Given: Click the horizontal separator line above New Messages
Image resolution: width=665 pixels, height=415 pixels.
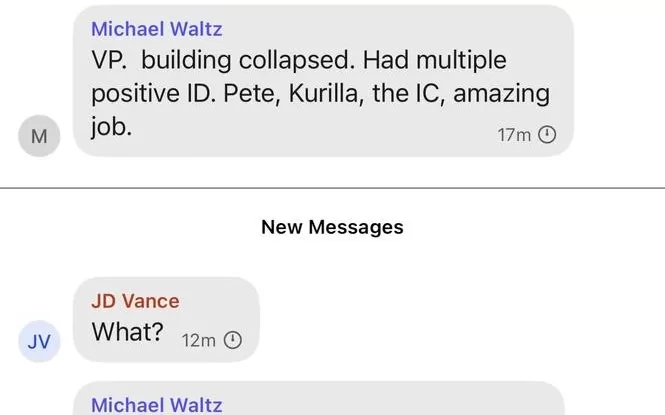Looking at the screenshot, I should click(332, 187).
